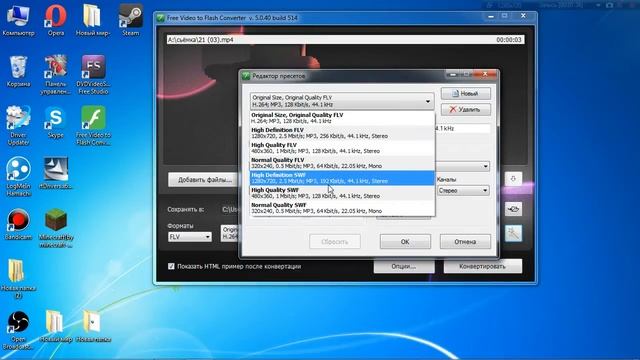Launch the LogMeIn Hamachi shortcut
640x360 pixels.
pyautogui.click(x=18, y=176)
